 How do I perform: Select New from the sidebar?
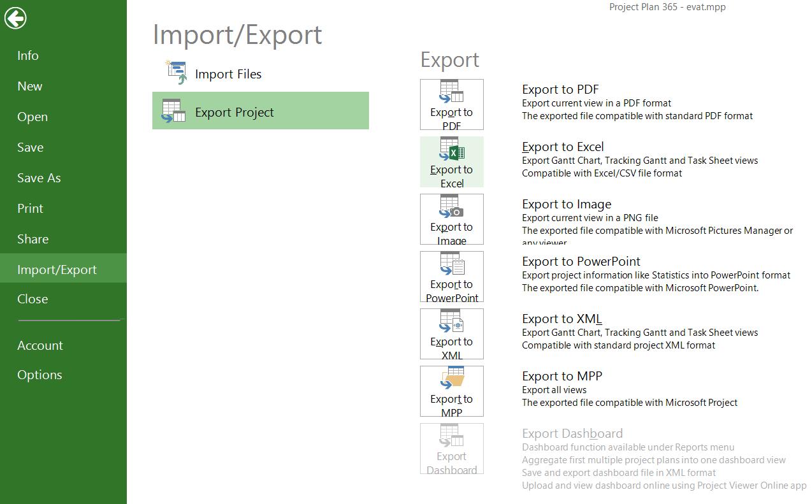pyautogui.click(x=28, y=86)
